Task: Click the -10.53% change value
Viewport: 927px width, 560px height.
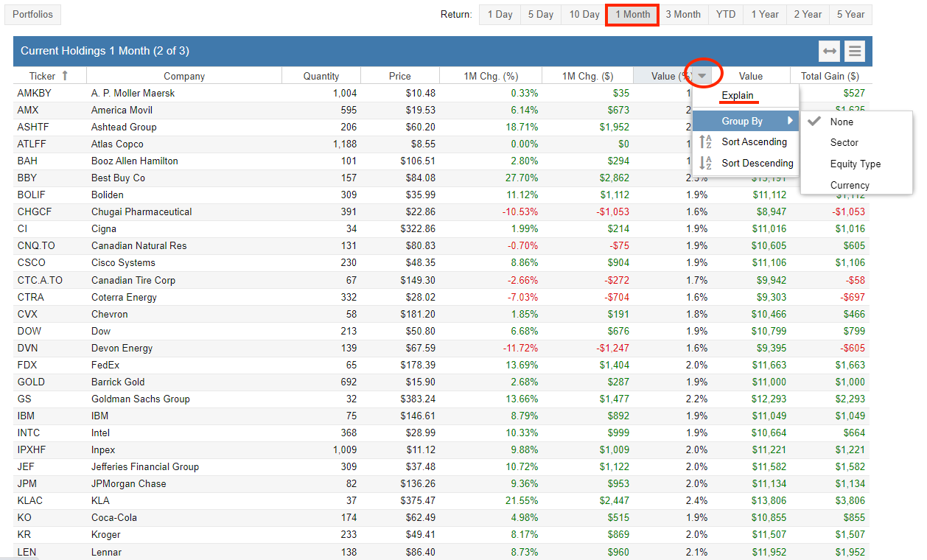Action: pyautogui.click(x=520, y=211)
